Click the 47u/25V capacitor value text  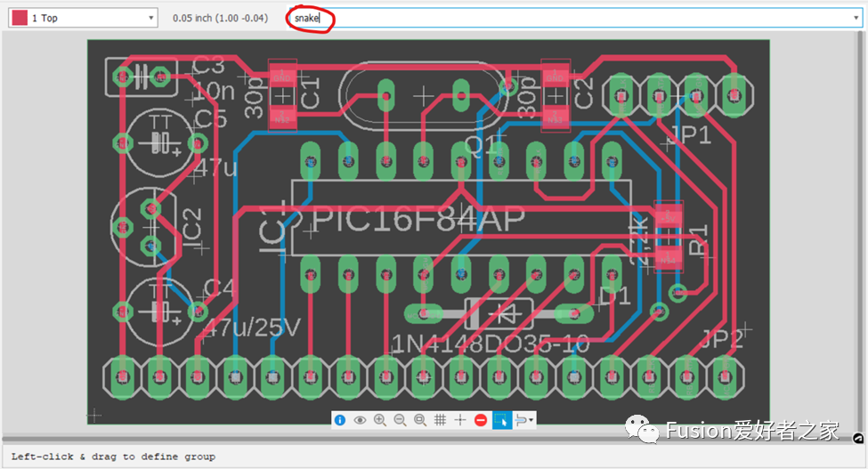coord(253,327)
